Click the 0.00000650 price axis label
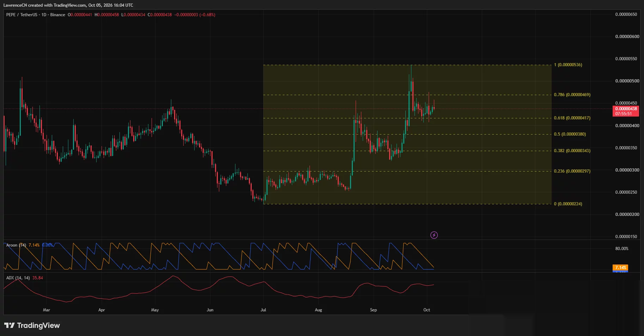Viewport: 644px width, 336px height. pos(626,14)
